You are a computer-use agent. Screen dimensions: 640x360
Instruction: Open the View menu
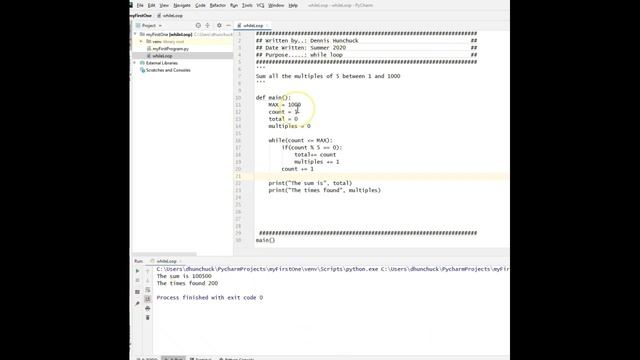(x=164, y=5)
